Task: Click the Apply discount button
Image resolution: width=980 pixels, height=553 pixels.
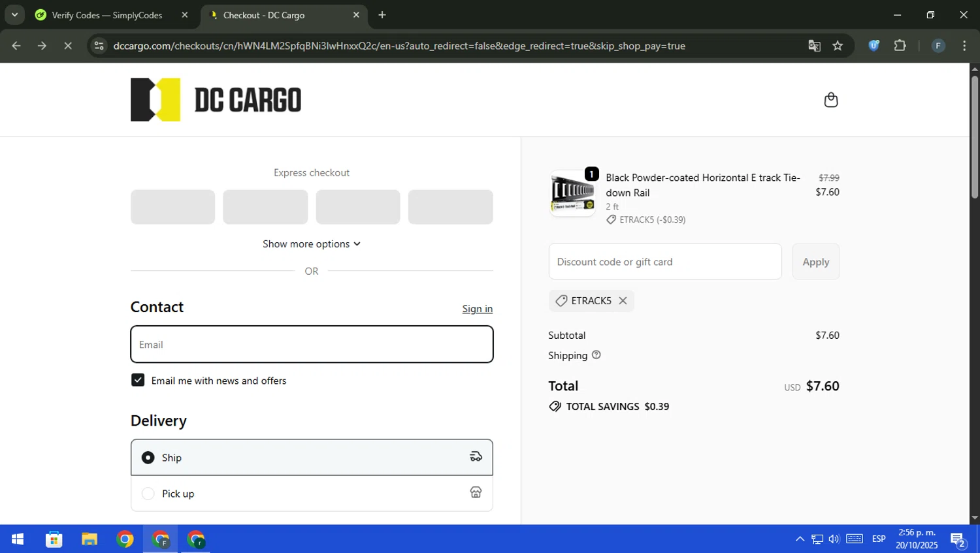Action: pyautogui.click(x=815, y=262)
